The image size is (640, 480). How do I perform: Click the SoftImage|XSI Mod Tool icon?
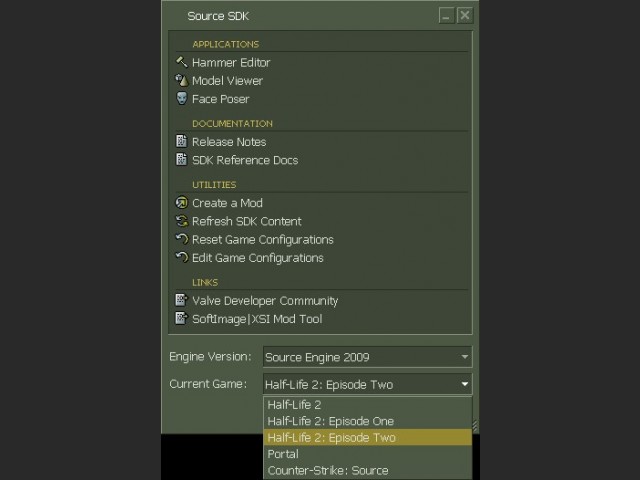click(x=181, y=318)
